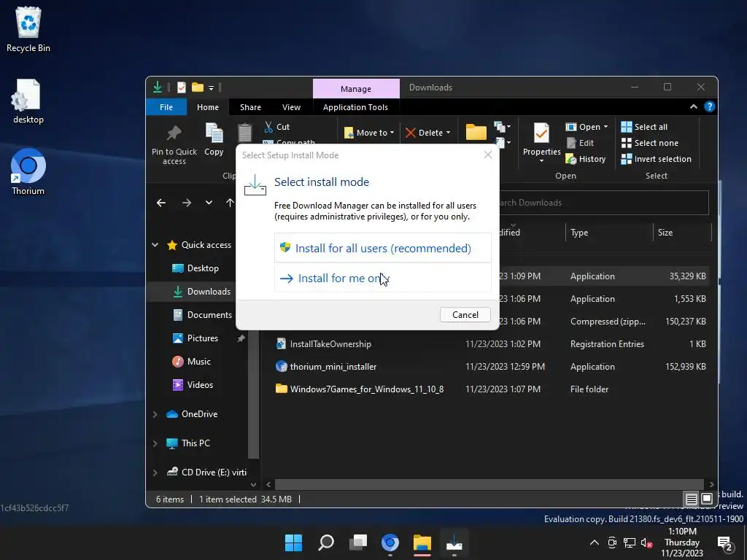Choose Install for me only
Image resolution: width=747 pixels, height=560 pixels.
point(382,278)
